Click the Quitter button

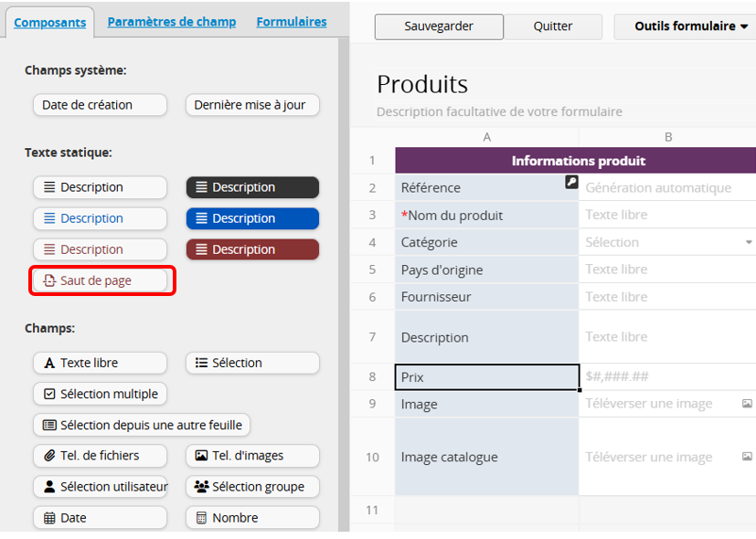point(553,26)
